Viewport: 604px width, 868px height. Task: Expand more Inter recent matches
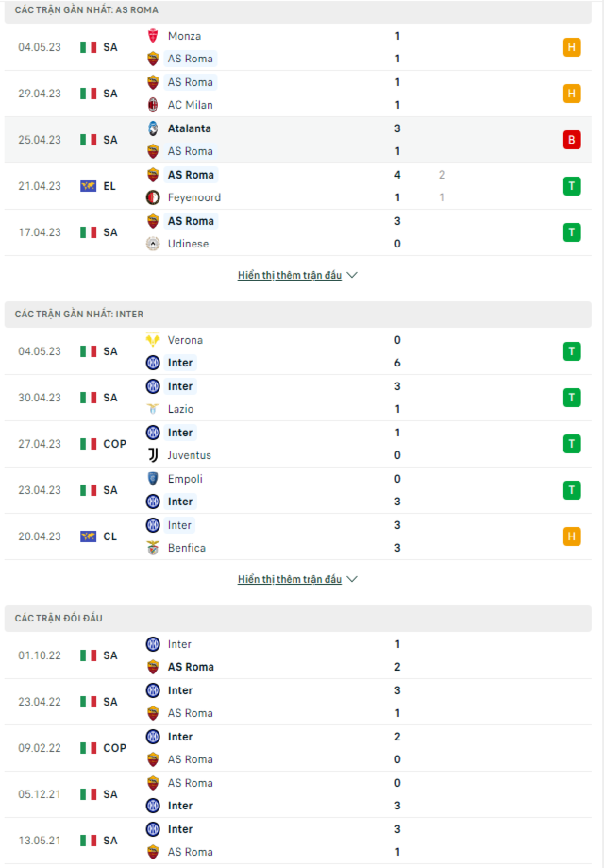pos(290,579)
